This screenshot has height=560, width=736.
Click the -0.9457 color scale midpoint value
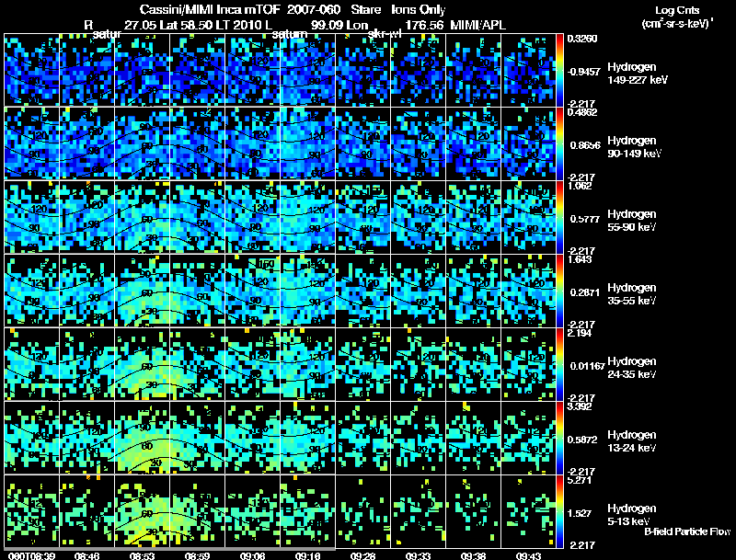(x=583, y=72)
